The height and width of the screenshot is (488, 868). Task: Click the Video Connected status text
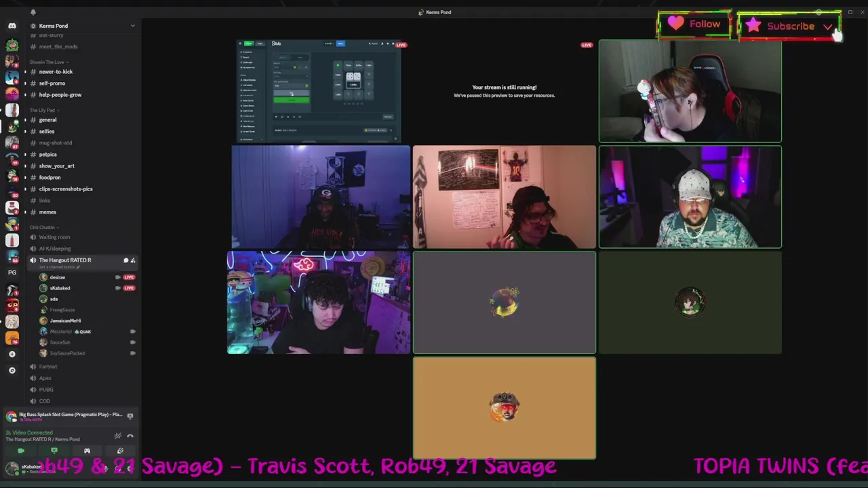(x=32, y=432)
